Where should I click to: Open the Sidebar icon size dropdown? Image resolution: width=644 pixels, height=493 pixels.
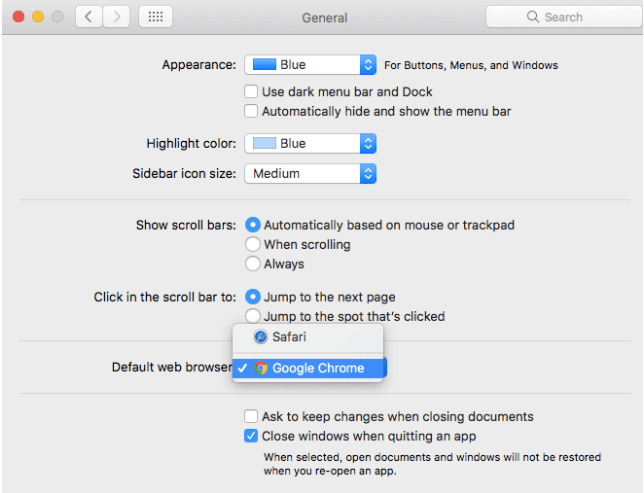[310, 173]
